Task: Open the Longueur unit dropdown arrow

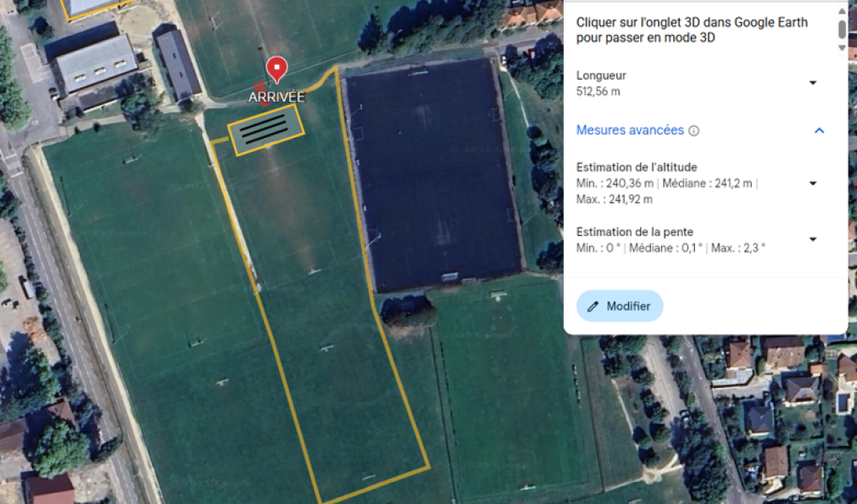Action: tap(812, 83)
